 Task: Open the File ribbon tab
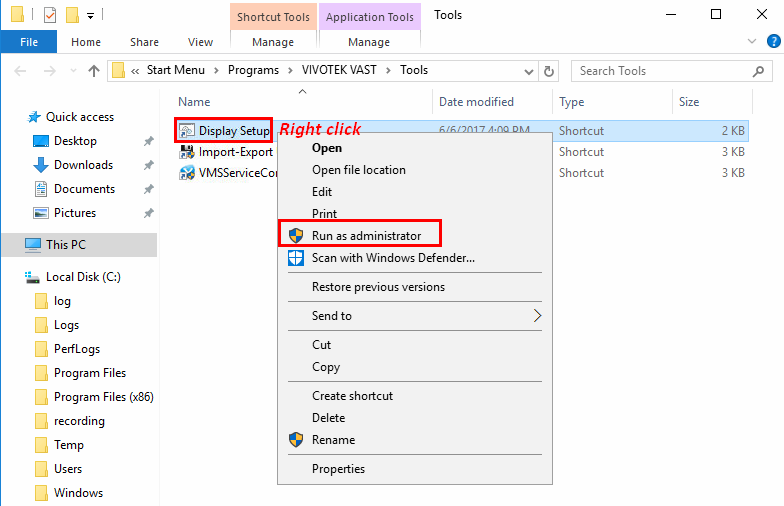(28, 42)
